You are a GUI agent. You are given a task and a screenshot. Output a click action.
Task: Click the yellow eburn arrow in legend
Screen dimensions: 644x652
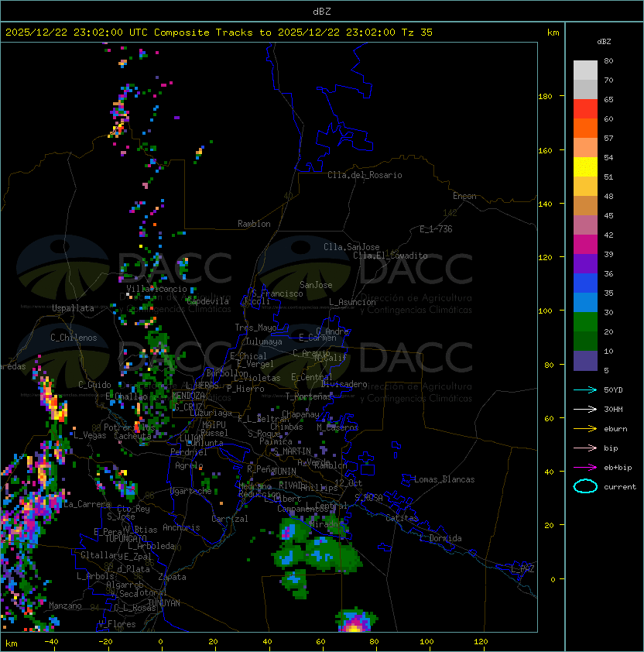click(x=585, y=429)
